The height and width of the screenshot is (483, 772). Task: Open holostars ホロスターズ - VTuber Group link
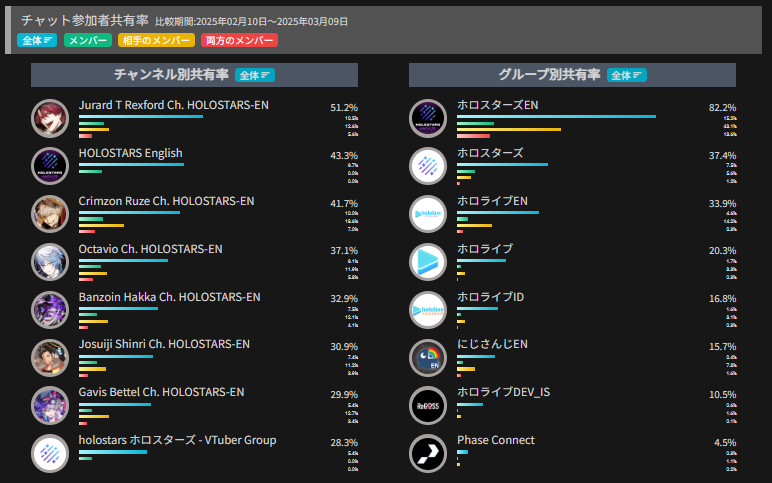(x=177, y=440)
